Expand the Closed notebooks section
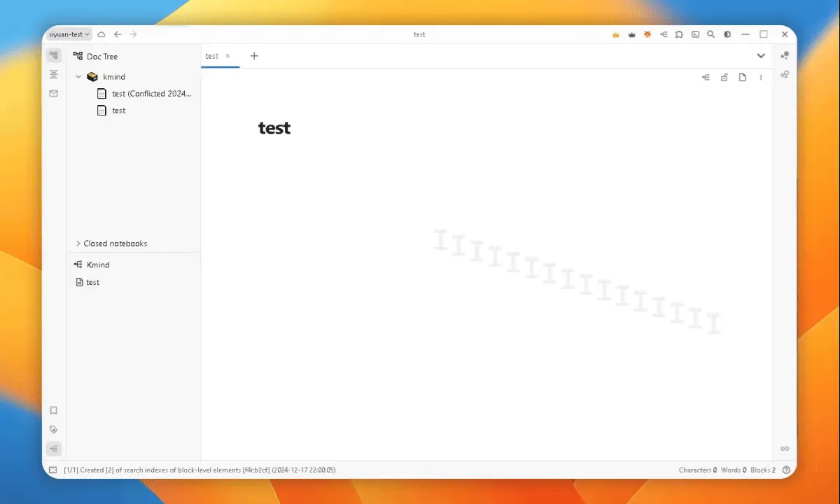840x504 pixels. coord(78,244)
